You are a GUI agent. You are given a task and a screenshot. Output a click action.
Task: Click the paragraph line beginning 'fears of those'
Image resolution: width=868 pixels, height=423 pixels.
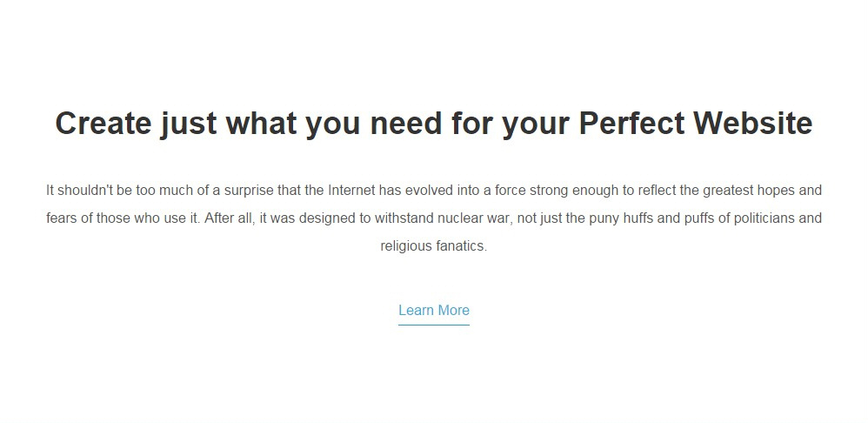click(434, 218)
